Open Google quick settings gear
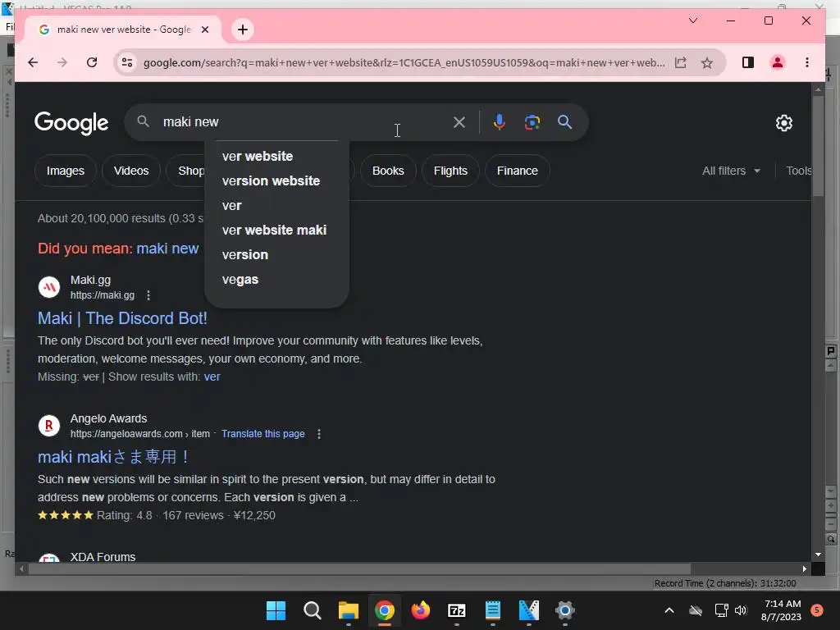Screen dimensions: 840x630 tap(783, 123)
